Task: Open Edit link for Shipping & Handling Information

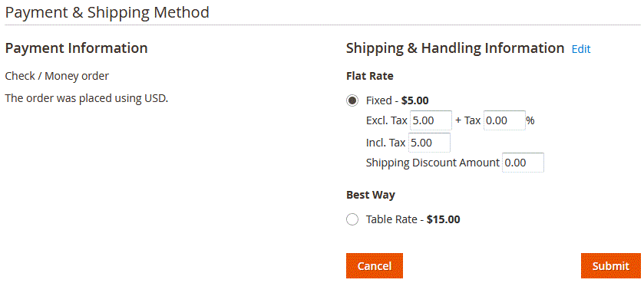Action: [x=581, y=49]
